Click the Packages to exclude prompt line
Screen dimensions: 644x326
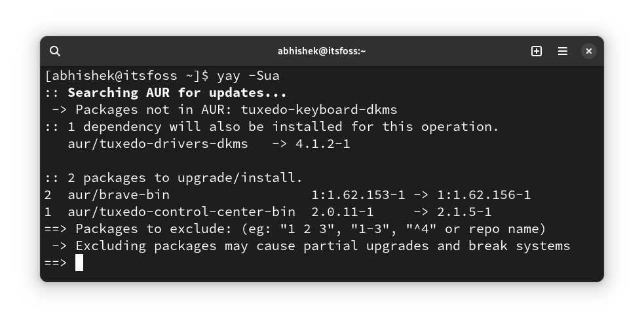(295, 229)
